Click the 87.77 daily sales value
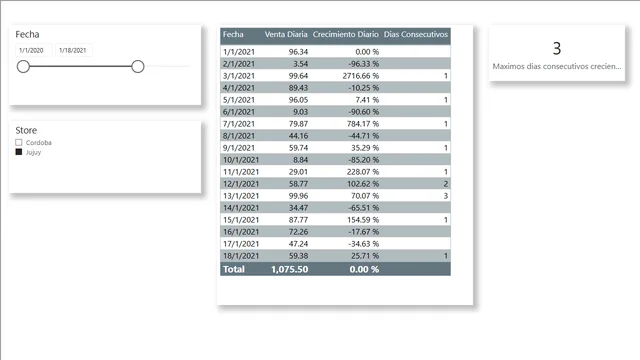 [x=298, y=220]
